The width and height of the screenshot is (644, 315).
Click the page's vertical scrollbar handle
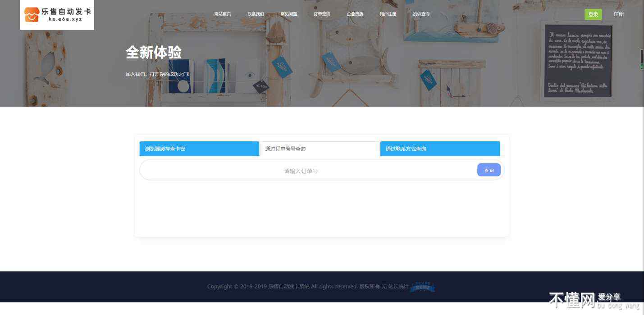pyautogui.click(x=642, y=59)
